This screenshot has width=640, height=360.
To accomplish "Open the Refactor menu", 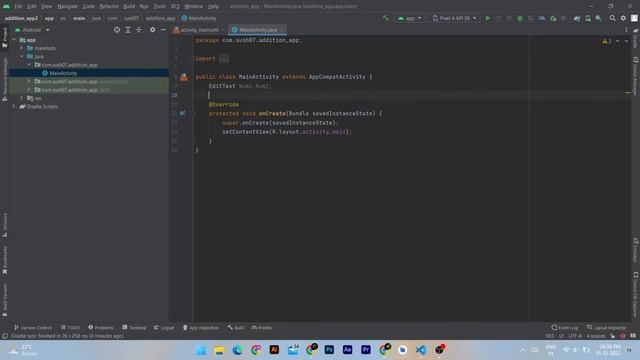I will point(109,7).
